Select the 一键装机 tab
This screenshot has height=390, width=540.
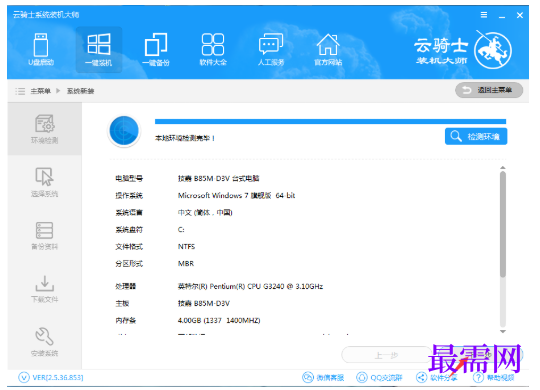point(99,50)
